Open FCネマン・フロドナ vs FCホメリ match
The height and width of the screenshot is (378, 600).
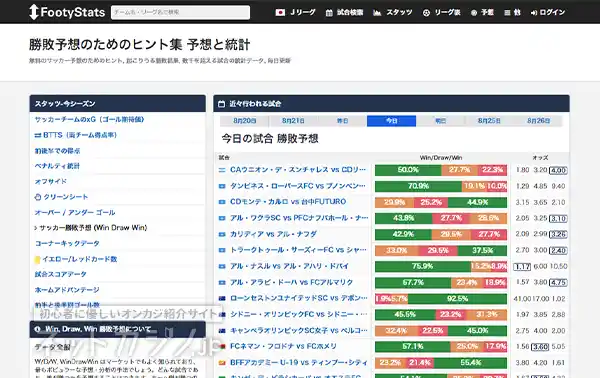pyautogui.click(x=283, y=346)
